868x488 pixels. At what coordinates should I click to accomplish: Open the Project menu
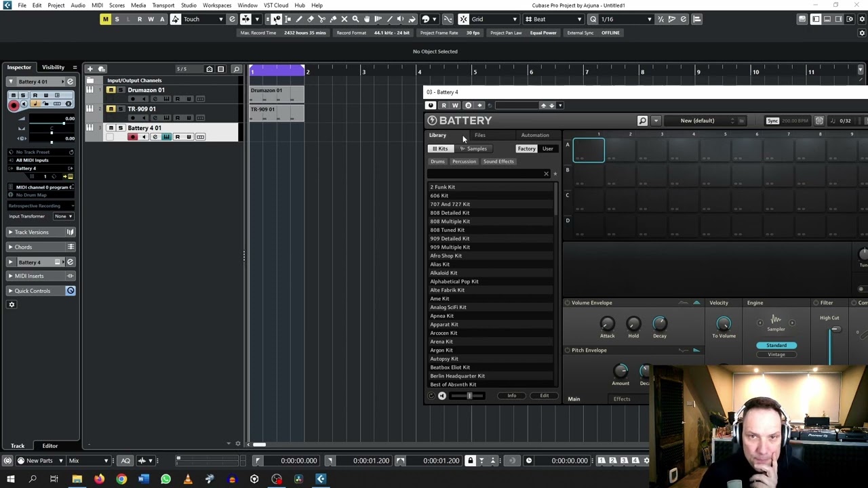click(56, 5)
